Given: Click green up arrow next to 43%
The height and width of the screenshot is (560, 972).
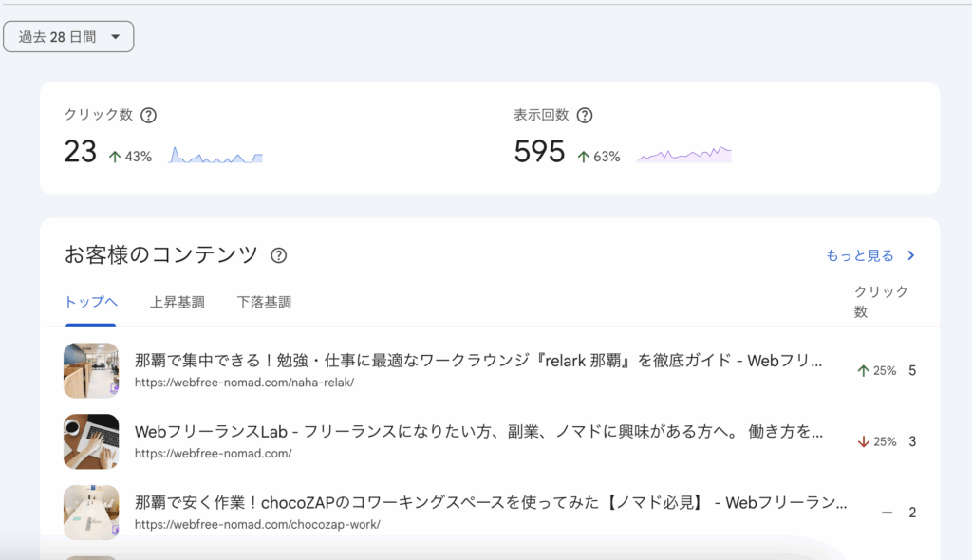Looking at the screenshot, I should [x=115, y=157].
